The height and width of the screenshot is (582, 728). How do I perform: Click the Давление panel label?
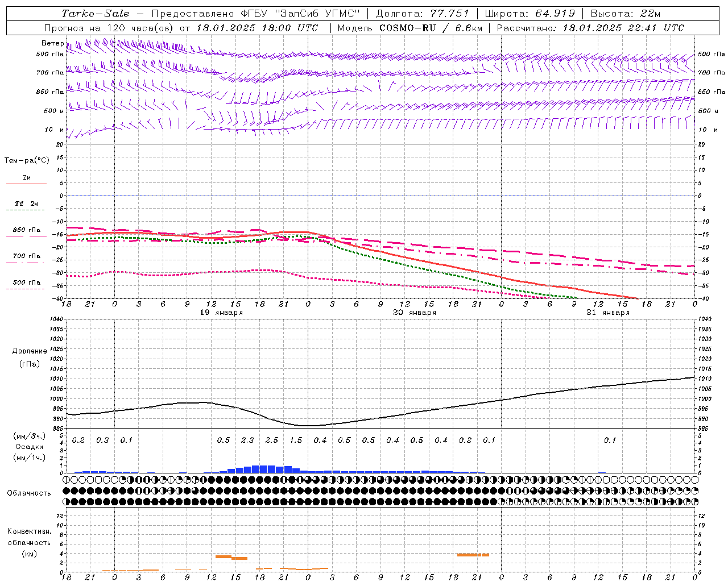coord(30,351)
